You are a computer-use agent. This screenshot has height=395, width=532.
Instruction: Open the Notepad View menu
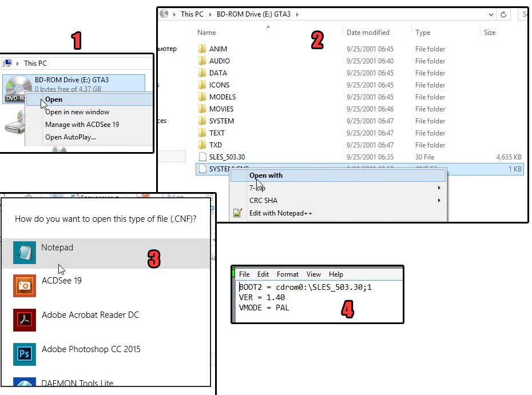tap(313, 274)
